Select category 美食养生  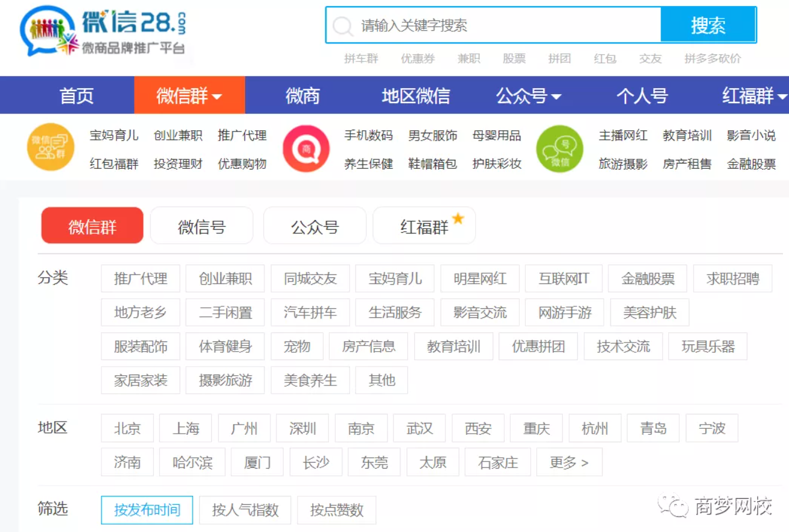[x=310, y=380]
